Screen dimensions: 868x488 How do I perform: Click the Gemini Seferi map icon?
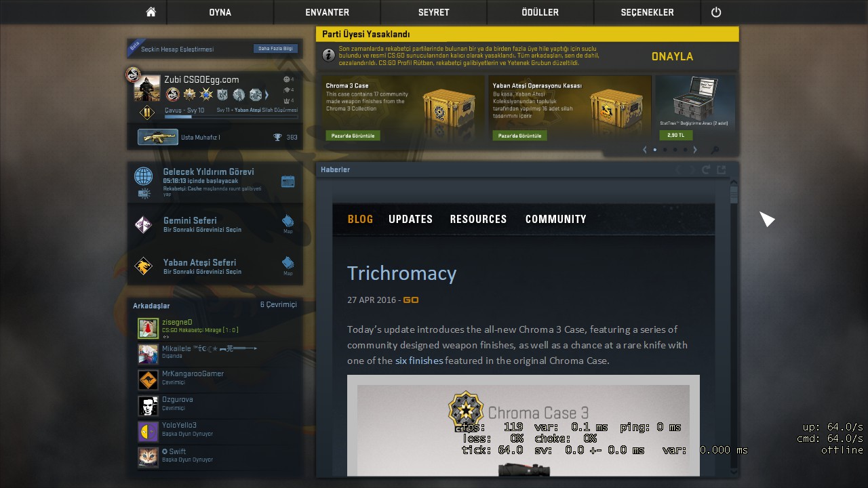pos(288,222)
